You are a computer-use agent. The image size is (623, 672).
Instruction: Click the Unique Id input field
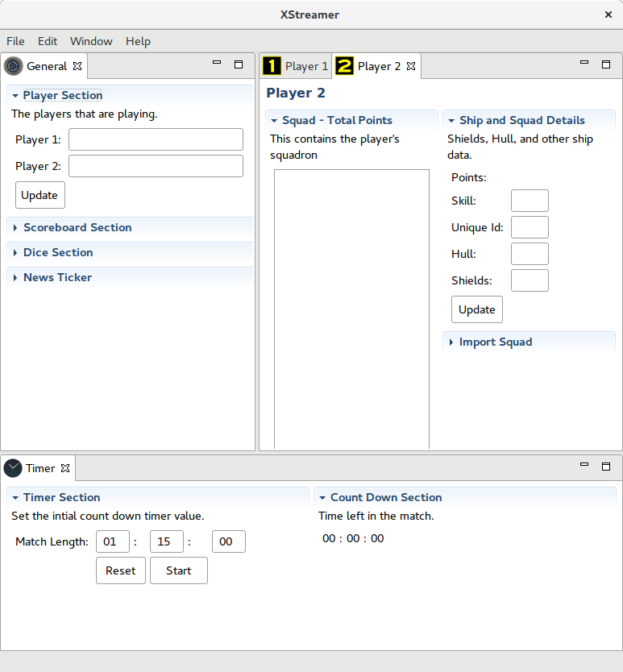click(x=530, y=227)
